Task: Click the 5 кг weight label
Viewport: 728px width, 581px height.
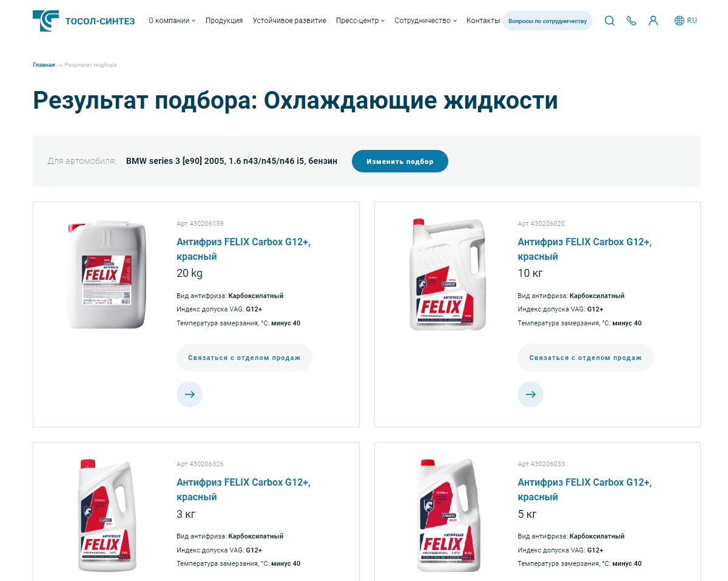Action: tap(527, 514)
